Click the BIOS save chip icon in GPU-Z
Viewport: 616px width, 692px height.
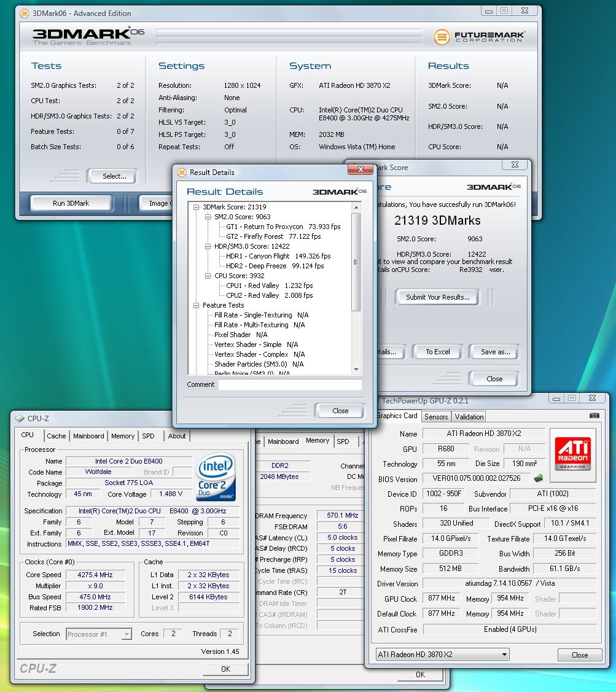[x=538, y=478]
